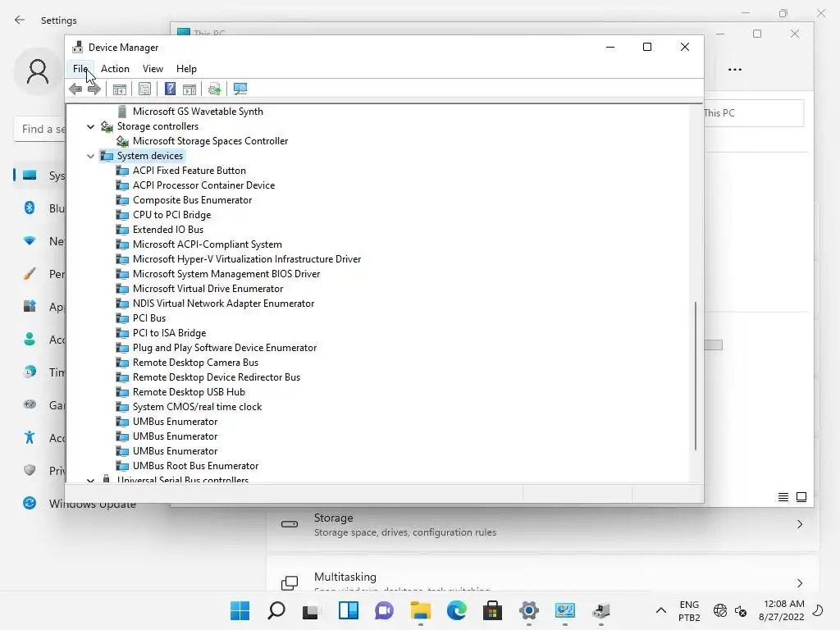Select Remote Desktop Device Redirector Bus
Image resolution: width=840 pixels, height=630 pixels.
point(217,377)
